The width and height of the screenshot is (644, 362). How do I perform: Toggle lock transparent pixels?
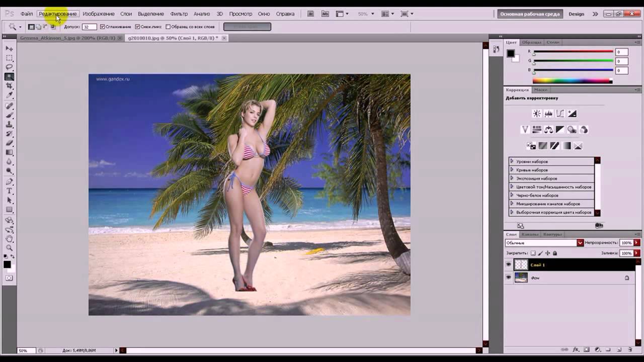pos(533,253)
